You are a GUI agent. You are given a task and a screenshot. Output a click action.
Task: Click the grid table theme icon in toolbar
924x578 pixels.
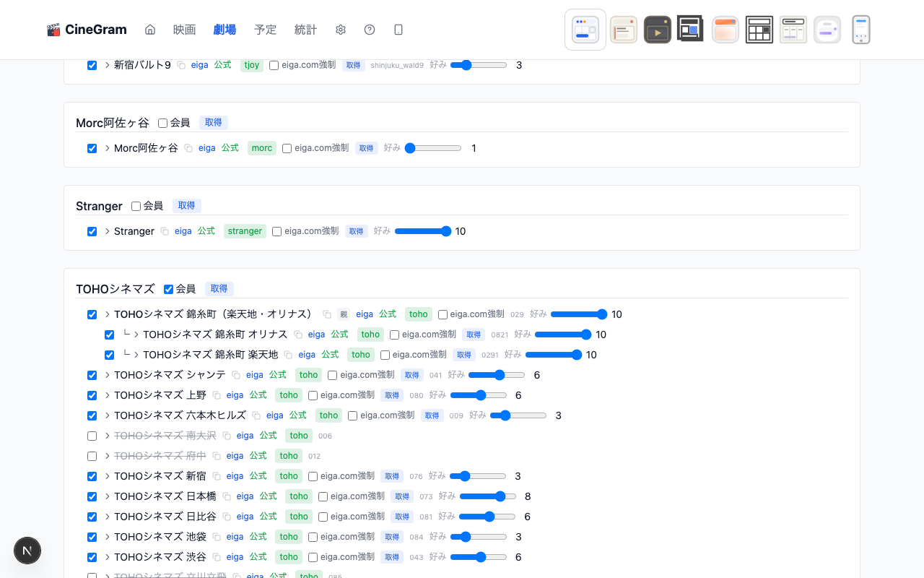[x=759, y=30]
